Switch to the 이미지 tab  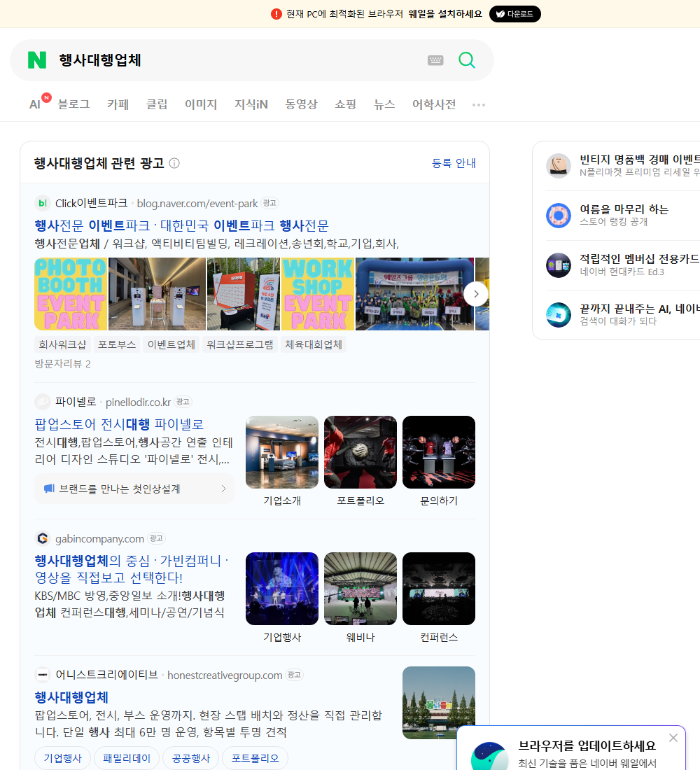tap(201, 104)
